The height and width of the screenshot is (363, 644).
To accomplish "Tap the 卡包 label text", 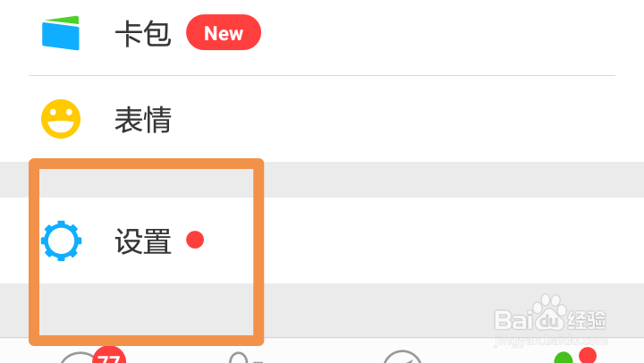I will pyautogui.click(x=142, y=34).
